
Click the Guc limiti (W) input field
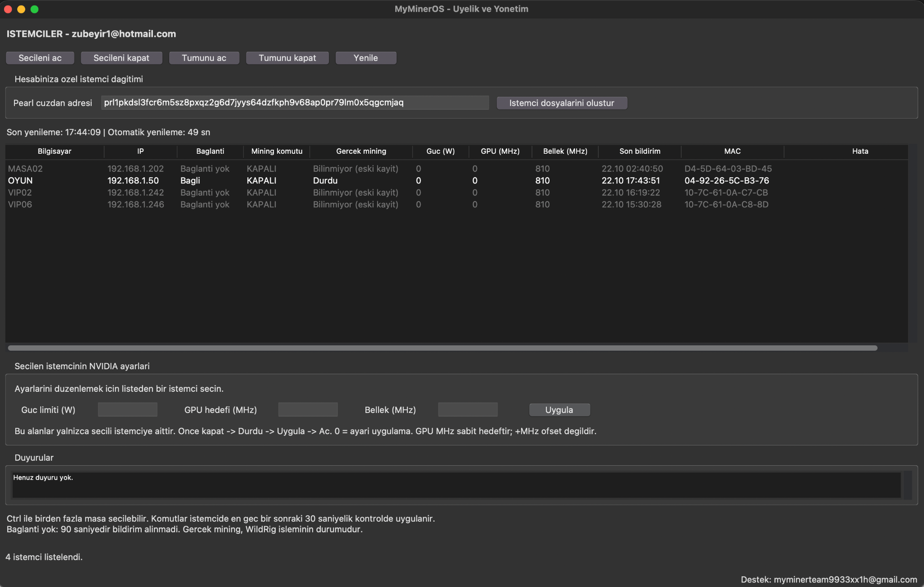tap(128, 409)
